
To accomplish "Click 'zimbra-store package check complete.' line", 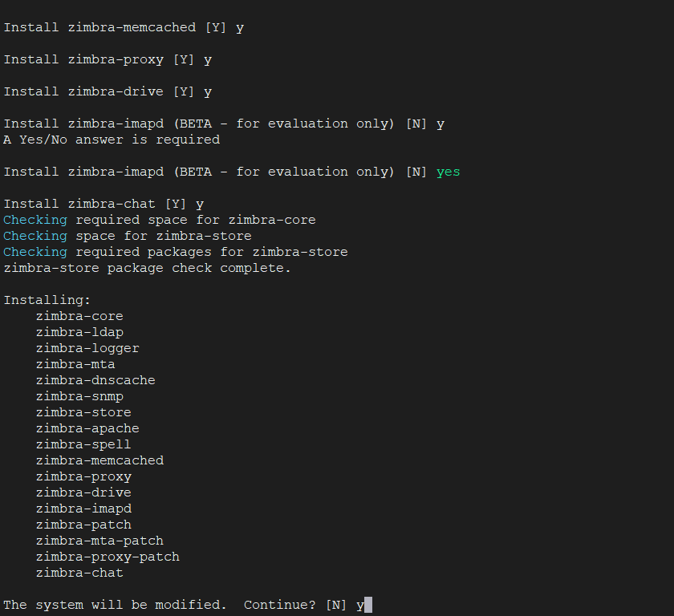I will tap(148, 268).
